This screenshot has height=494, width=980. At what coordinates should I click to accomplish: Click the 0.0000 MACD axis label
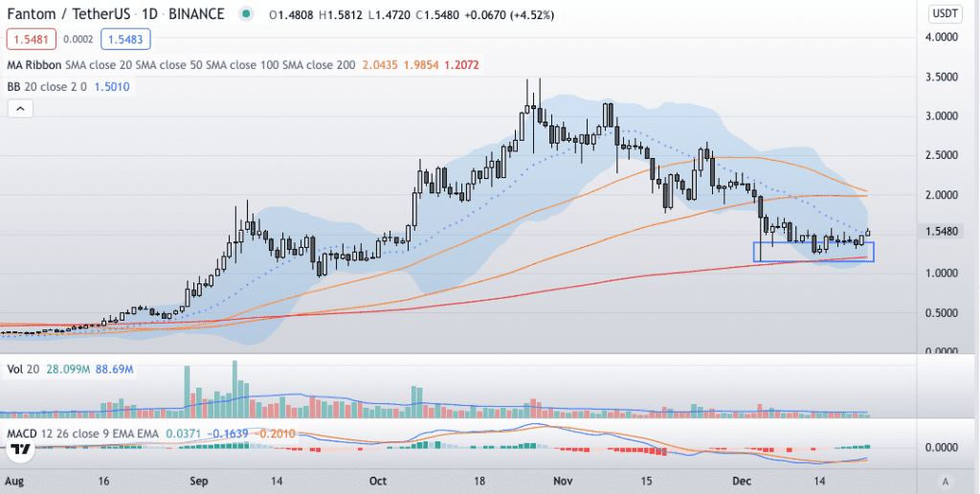(943, 448)
